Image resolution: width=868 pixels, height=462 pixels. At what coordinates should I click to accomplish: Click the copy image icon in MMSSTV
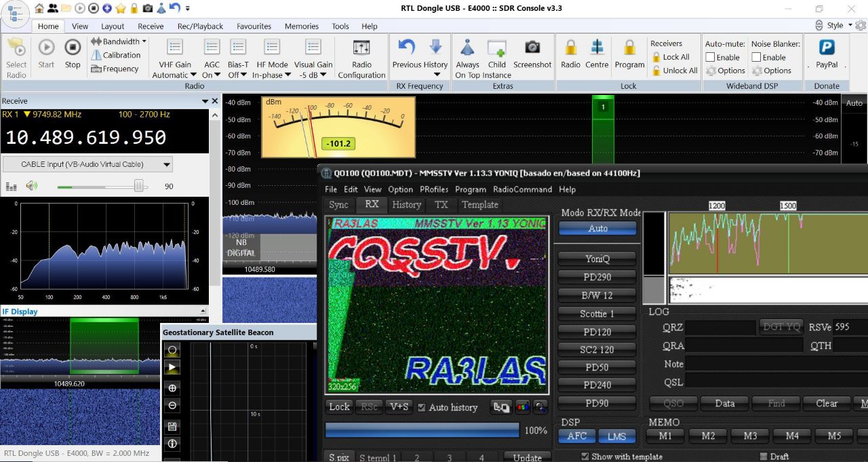[502, 407]
